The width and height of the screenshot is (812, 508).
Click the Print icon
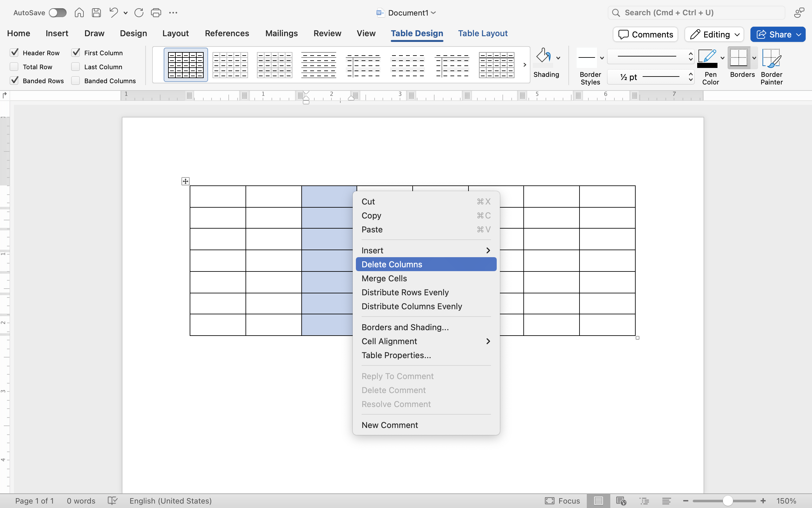pos(156,13)
